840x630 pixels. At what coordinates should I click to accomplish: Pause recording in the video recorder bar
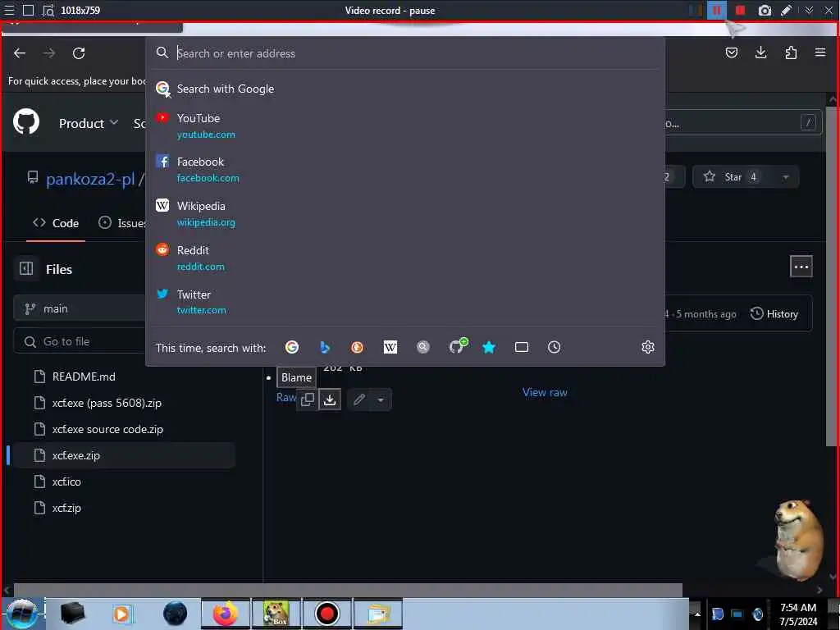(717, 10)
